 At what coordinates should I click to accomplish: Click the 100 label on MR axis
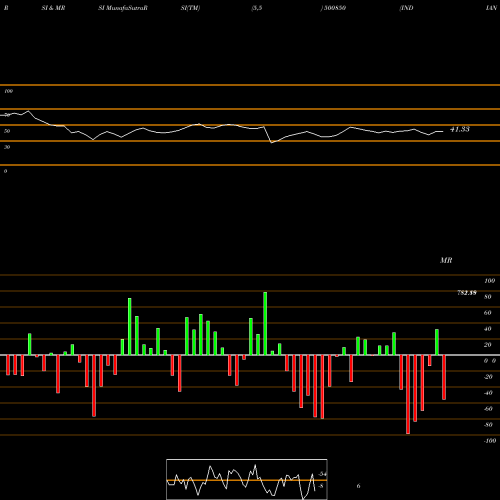tap(489, 281)
